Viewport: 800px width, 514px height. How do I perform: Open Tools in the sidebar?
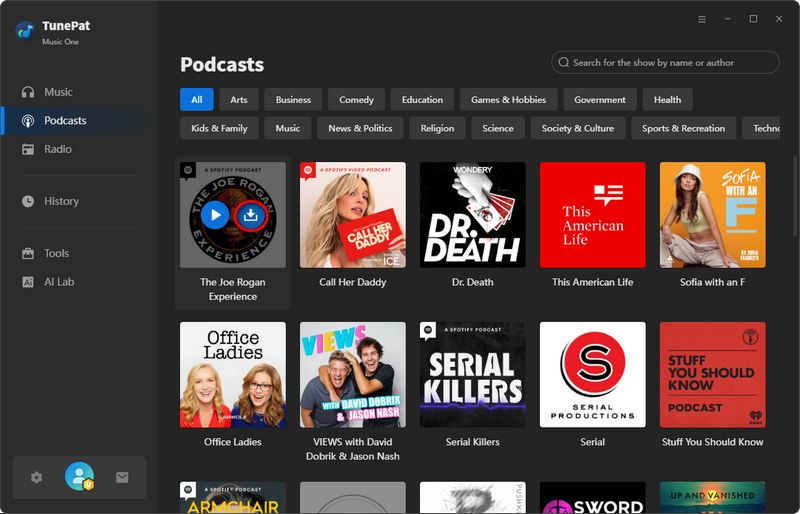click(57, 253)
